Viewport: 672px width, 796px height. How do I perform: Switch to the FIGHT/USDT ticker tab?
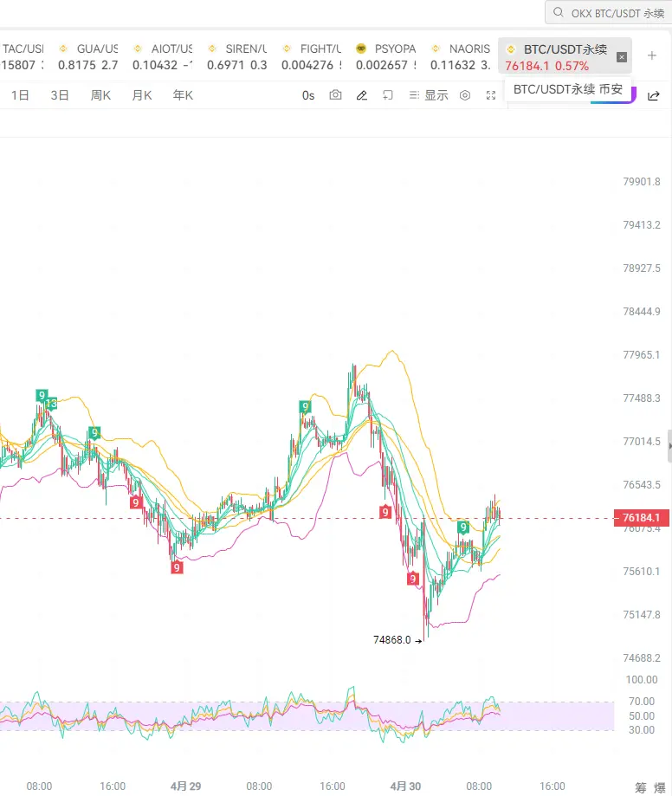click(312, 56)
